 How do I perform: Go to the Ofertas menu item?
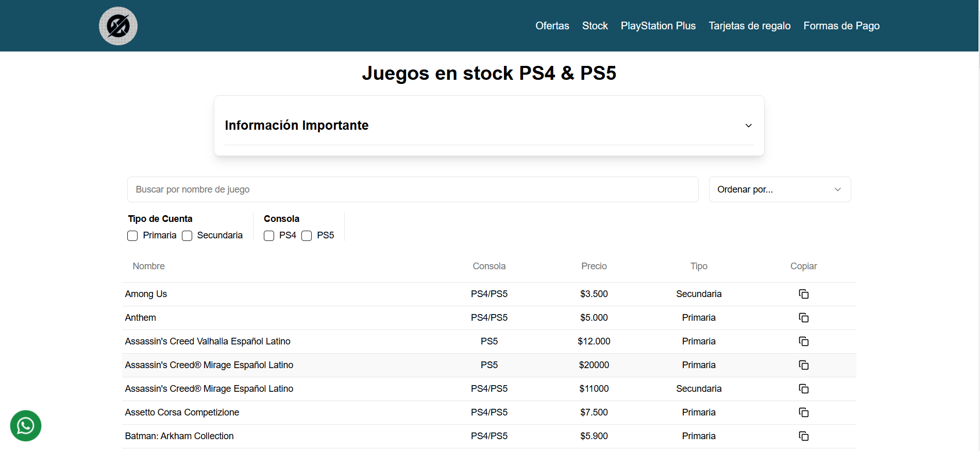(x=552, y=26)
